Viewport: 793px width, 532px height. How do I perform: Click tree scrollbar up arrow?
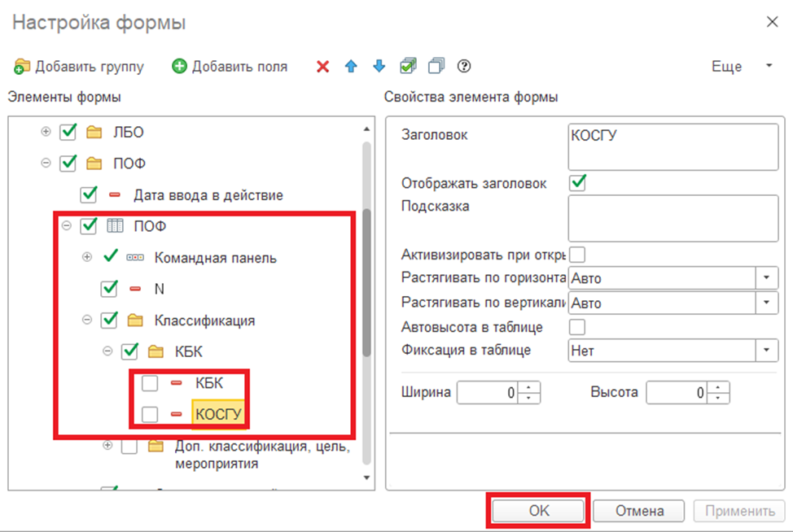pyautogui.click(x=366, y=129)
